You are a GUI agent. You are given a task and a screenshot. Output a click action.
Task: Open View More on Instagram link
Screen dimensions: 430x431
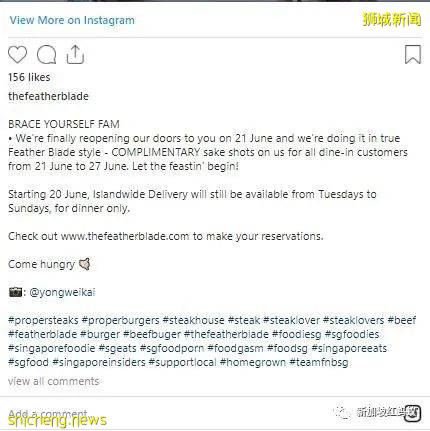click(x=72, y=20)
